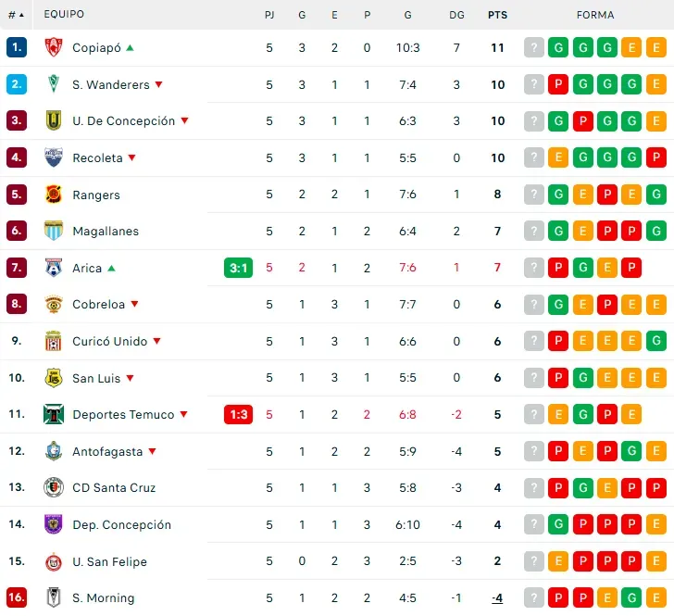Click the FORMA column header
Image resolution: width=674 pixels, height=616 pixels.
(594, 15)
